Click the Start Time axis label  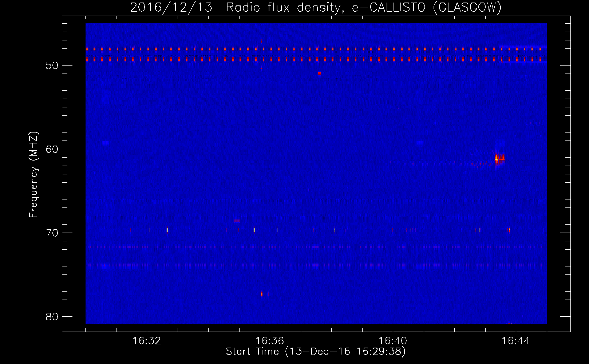pyautogui.click(x=316, y=352)
